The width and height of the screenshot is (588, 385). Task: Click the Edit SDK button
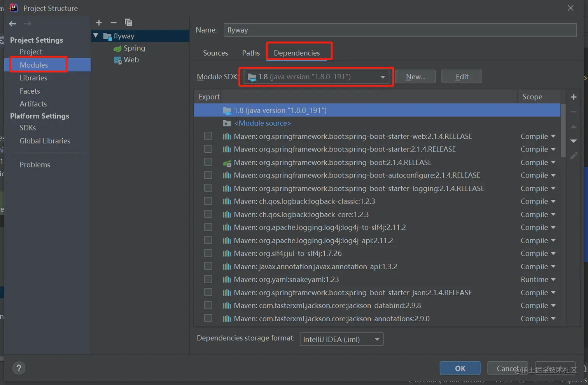(462, 77)
